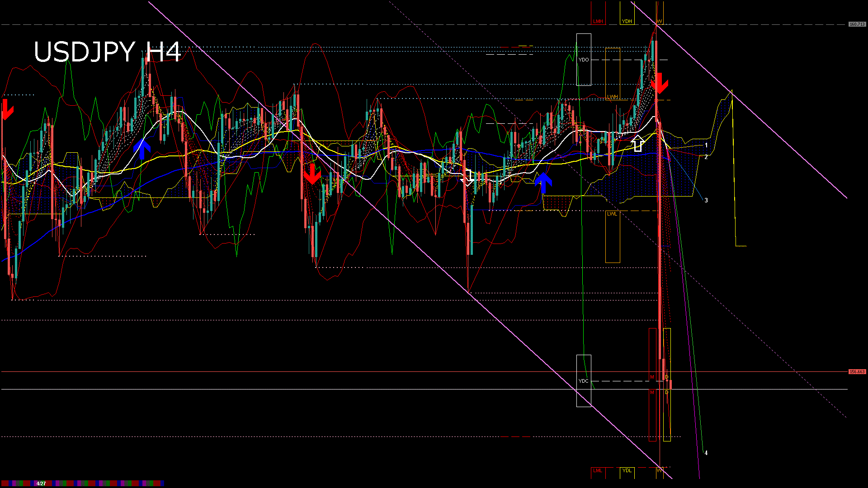Click the USDJPY H4 chart title
The height and width of the screenshot is (488, 868).
[x=107, y=52]
